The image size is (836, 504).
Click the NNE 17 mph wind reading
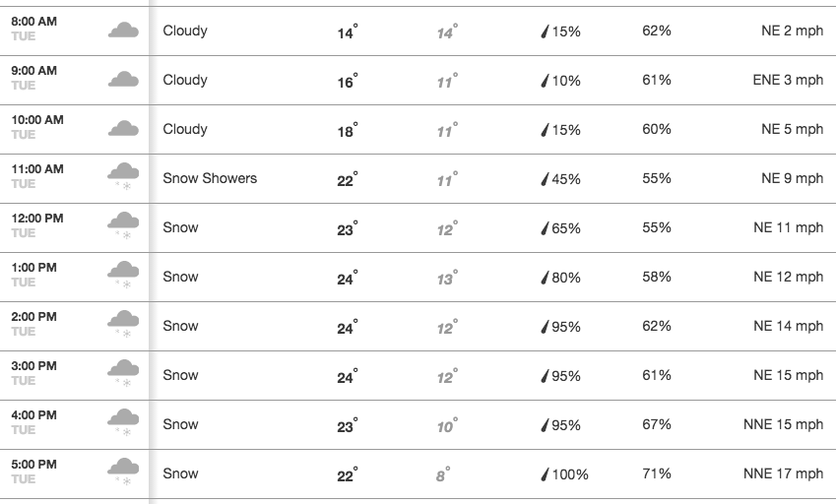click(x=784, y=473)
